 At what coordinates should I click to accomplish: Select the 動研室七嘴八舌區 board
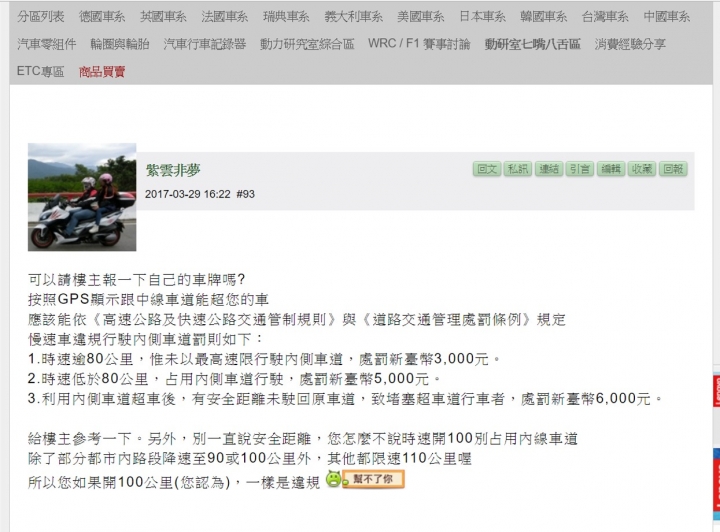533,44
